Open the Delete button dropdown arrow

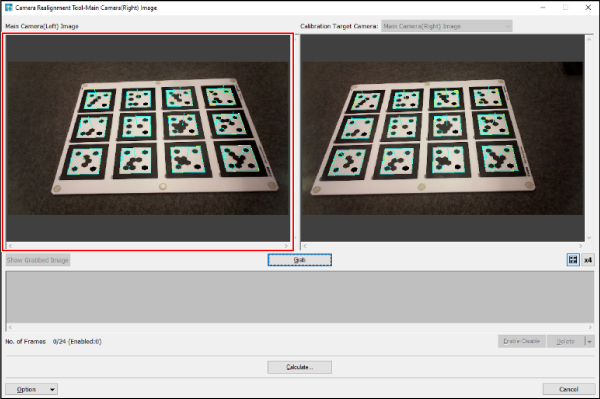click(590, 341)
